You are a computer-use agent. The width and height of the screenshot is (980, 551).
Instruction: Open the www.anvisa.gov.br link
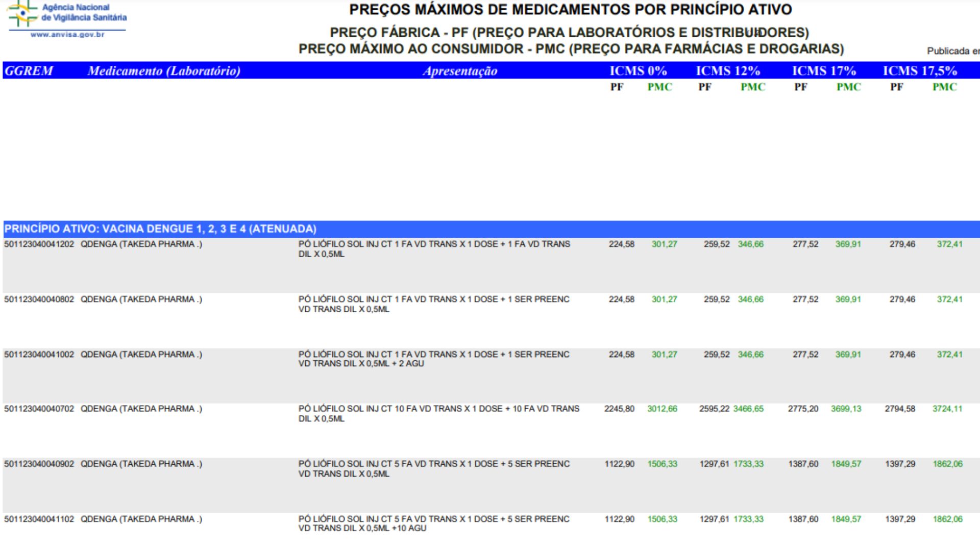(67, 35)
